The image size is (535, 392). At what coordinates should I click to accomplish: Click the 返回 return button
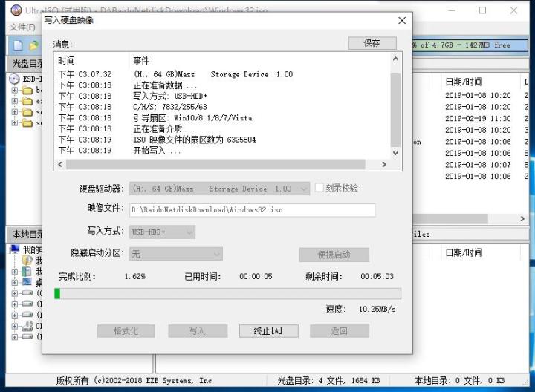[340, 331]
